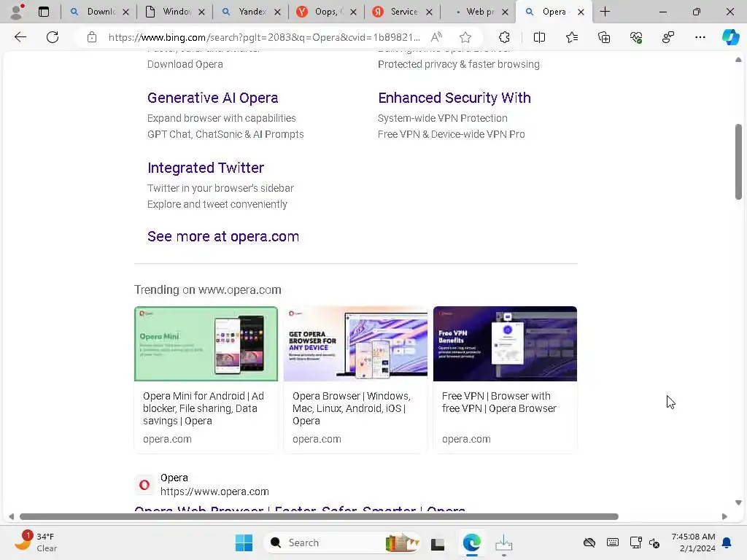Open the Extensions puzzle icon
Viewport: 747px width, 560px height.
[x=504, y=37]
